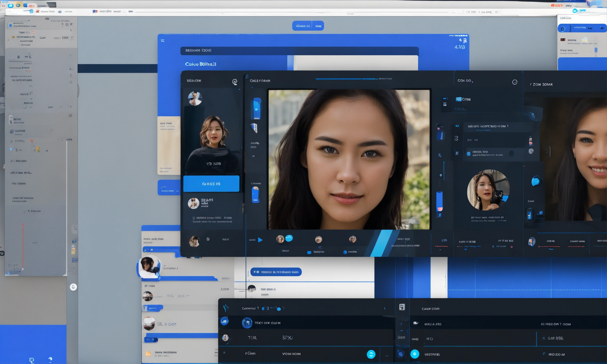Click the blue CaHSS AS button
607x364 pixels.
coord(211,183)
